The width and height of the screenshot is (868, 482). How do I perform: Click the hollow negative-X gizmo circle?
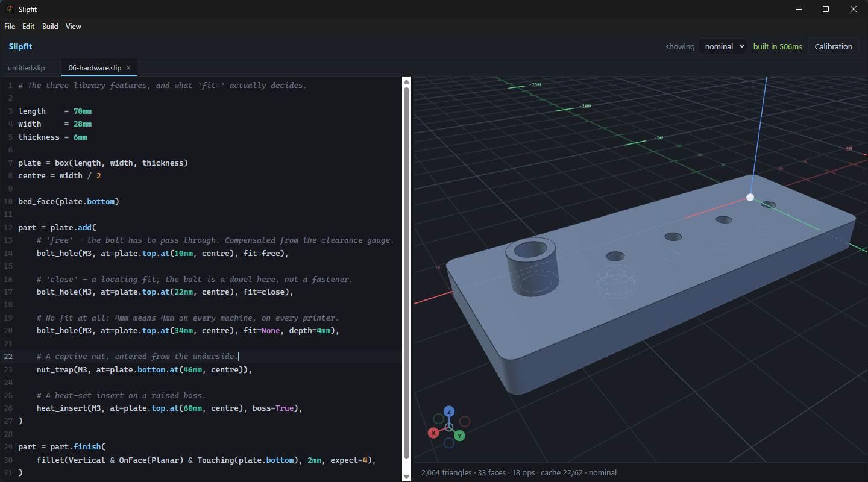pos(465,421)
